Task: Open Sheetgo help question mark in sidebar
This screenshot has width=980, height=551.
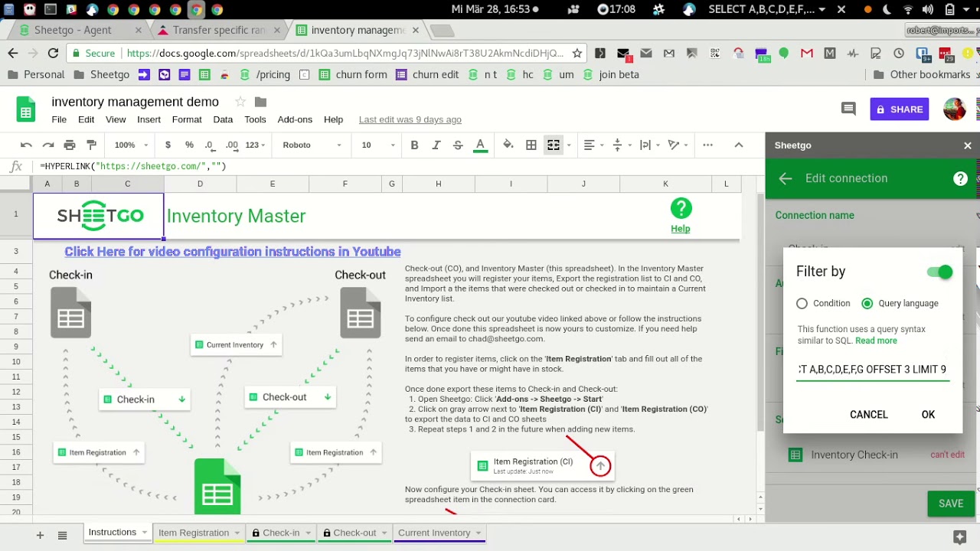Action: point(960,178)
